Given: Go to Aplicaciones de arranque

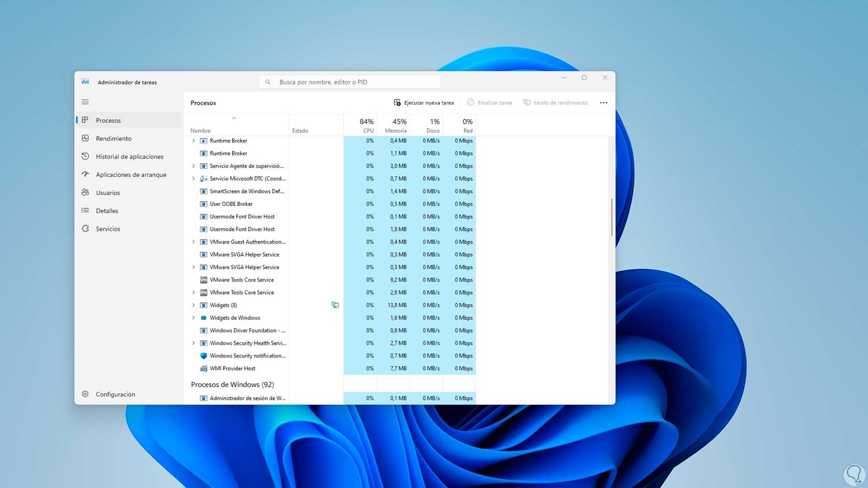Looking at the screenshot, I should pyautogui.click(x=128, y=175).
